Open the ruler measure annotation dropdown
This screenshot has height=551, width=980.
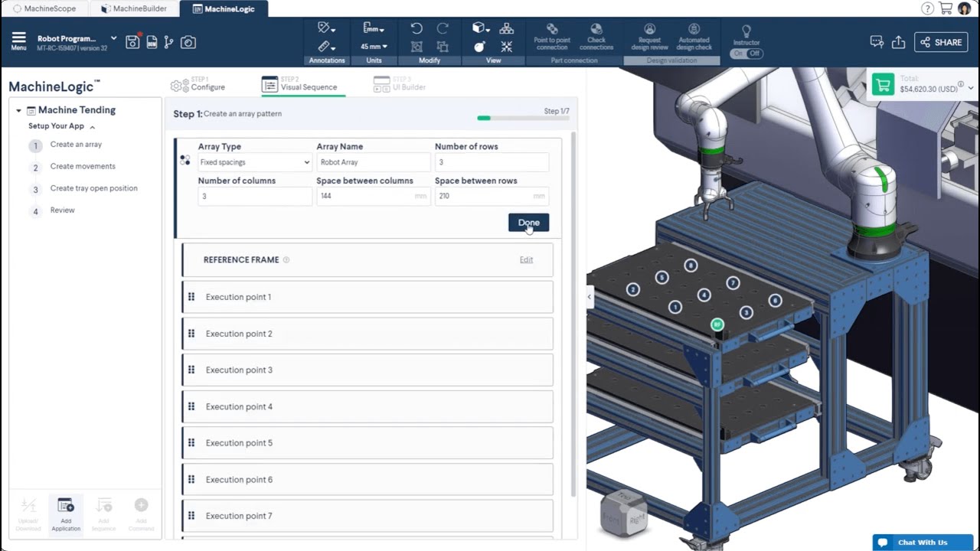pyautogui.click(x=327, y=47)
